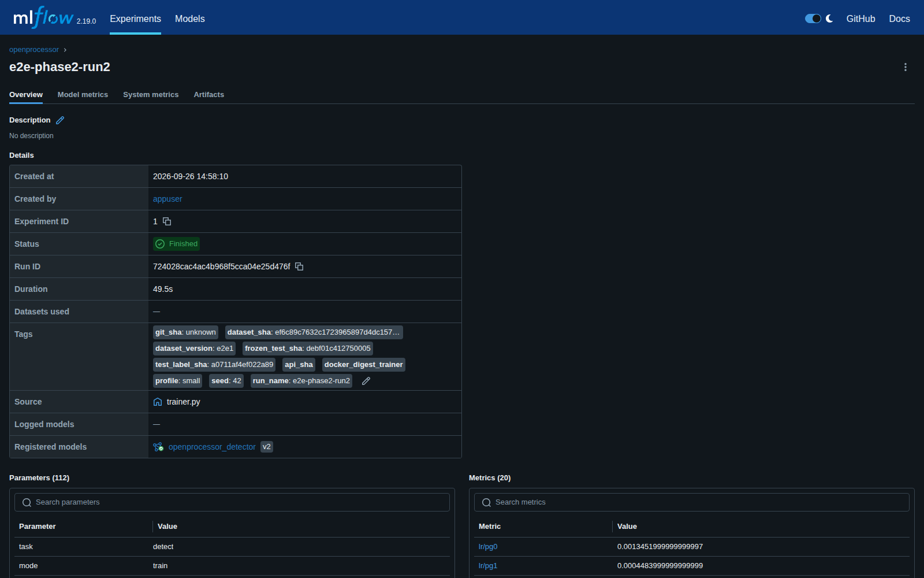Click the dataset_sha tag chip
Image resolution: width=924 pixels, height=578 pixels.
pos(314,332)
